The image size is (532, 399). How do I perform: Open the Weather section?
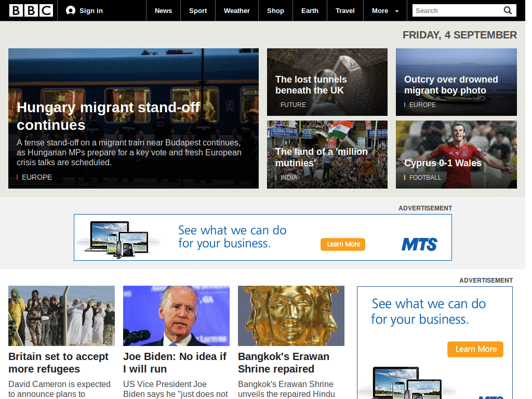click(237, 10)
